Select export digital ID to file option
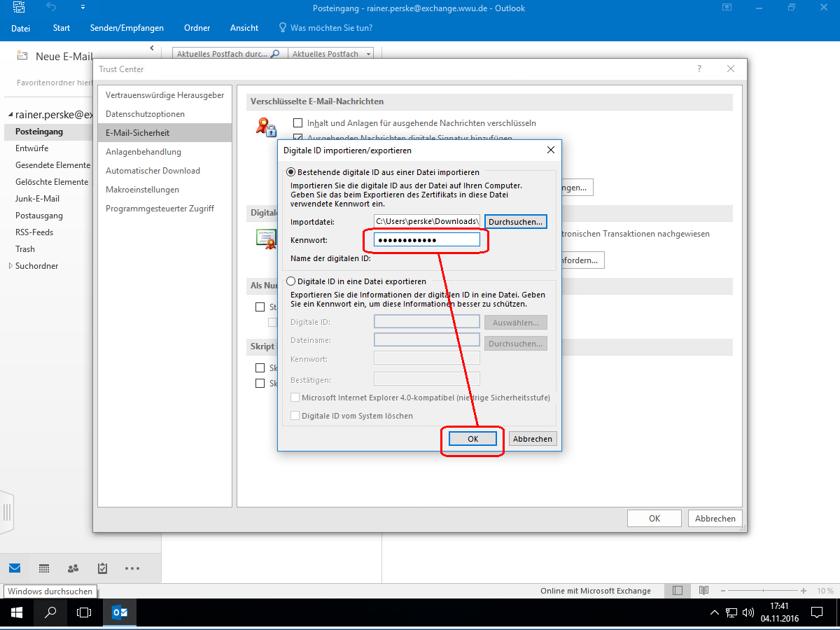The height and width of the screenshot is (630, 840). (x=292, y=281)
